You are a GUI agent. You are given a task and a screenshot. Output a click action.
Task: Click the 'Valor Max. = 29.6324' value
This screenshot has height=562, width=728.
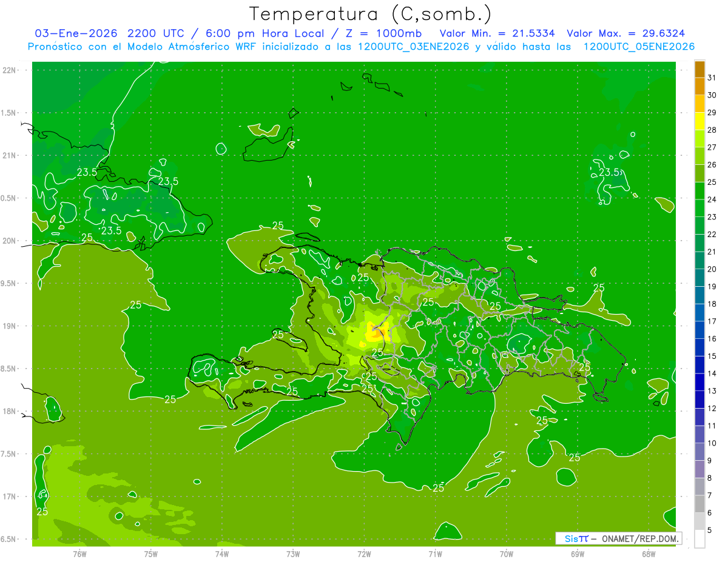point(627,33)
